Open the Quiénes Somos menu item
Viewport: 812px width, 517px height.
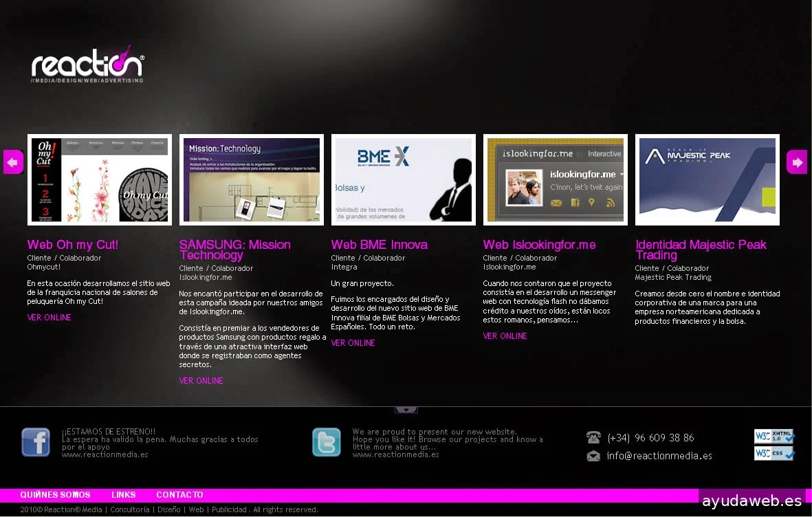(x=55, y=495)
